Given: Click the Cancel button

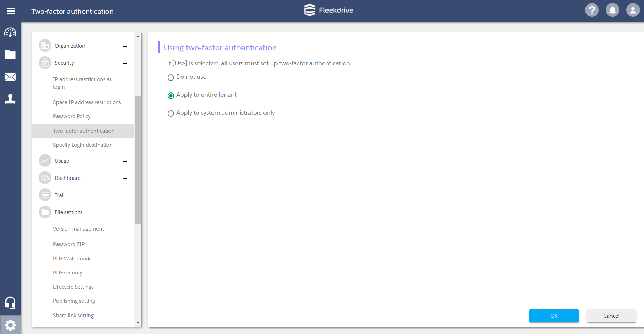Looking at the screenshot, I should [x=611, y=316].
